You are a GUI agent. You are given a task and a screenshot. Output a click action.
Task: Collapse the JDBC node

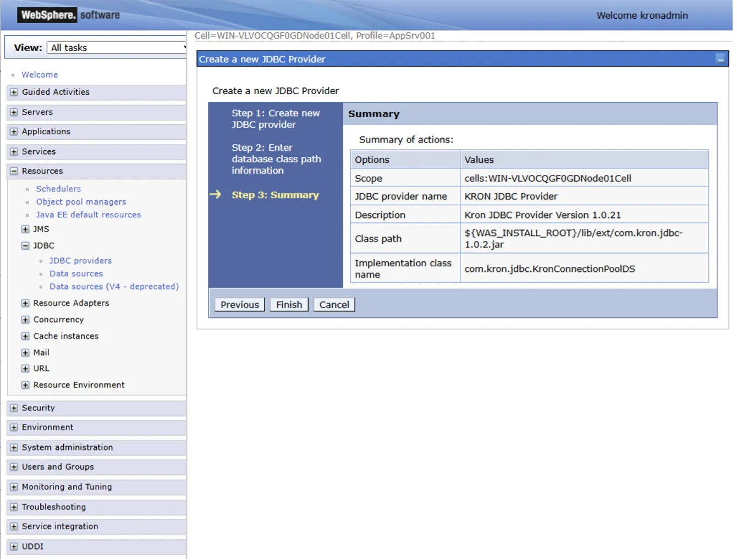coord(25,246)
